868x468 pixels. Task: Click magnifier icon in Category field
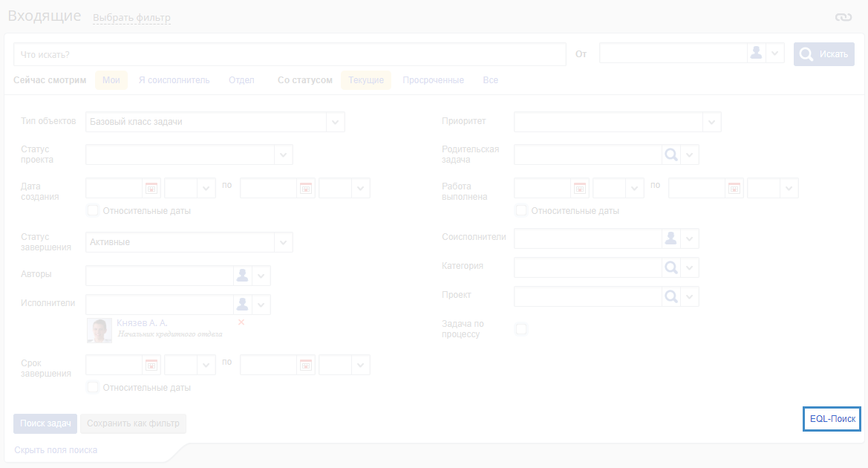pyautogui.click(x=670, y=267)
